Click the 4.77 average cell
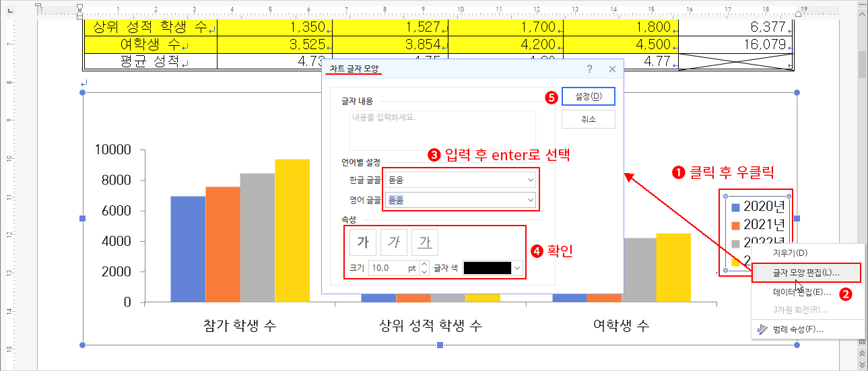Viewport: 868px width, 371px height. click(x=652, y=62)
